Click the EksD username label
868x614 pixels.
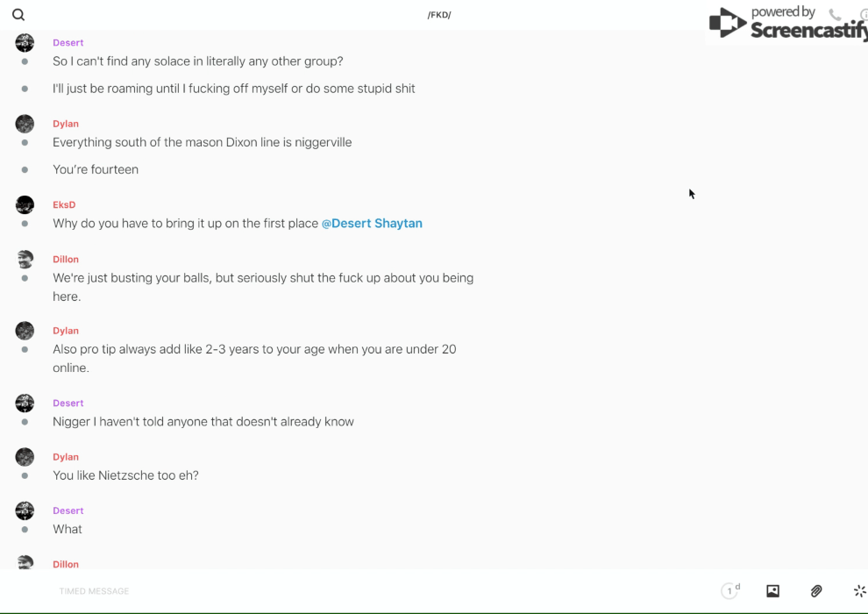tap(64, 205)
